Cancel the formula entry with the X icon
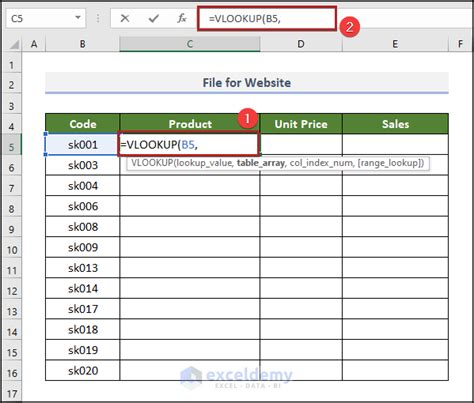This screenshot has width=474, height=403. (x=125, y=18)
